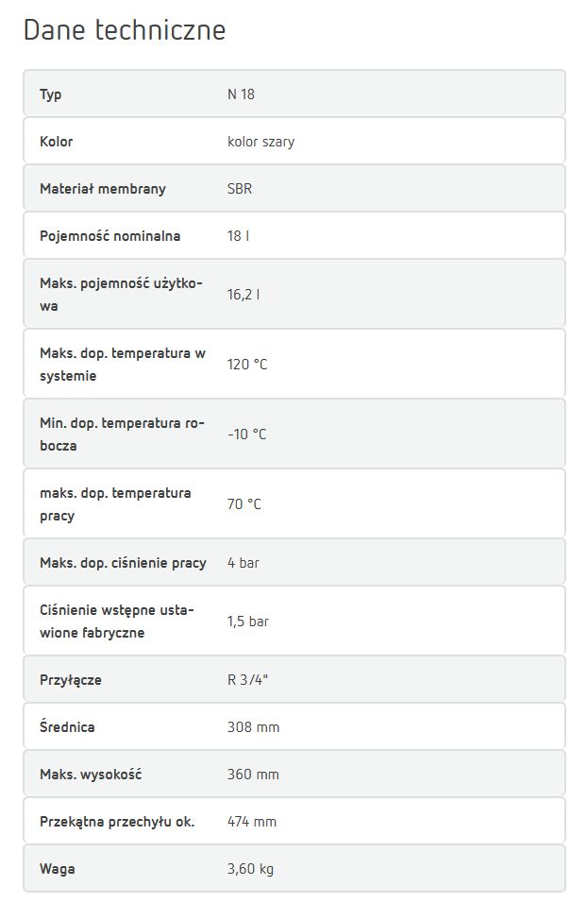Image resolution: width=588 pixels, height=920 pixels.
Task: Click the '3,60 kg' weight value
Action: tap(250, 869)
